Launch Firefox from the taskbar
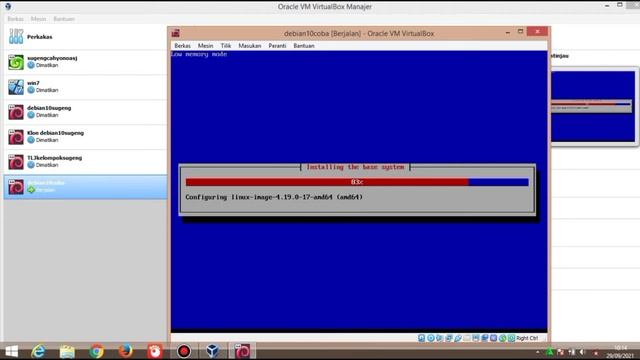640x360 pixels. click(125, 351)
